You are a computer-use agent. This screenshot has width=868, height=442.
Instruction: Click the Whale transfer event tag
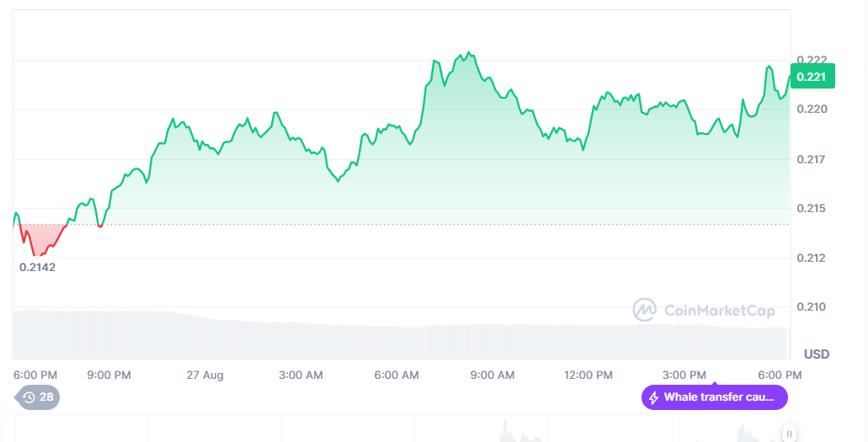point(715,397)
